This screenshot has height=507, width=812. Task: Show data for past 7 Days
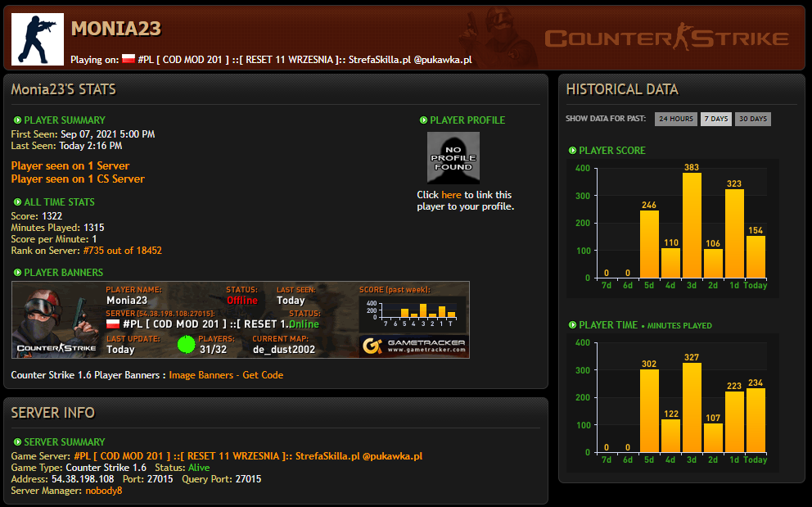[x=716, y=119]
